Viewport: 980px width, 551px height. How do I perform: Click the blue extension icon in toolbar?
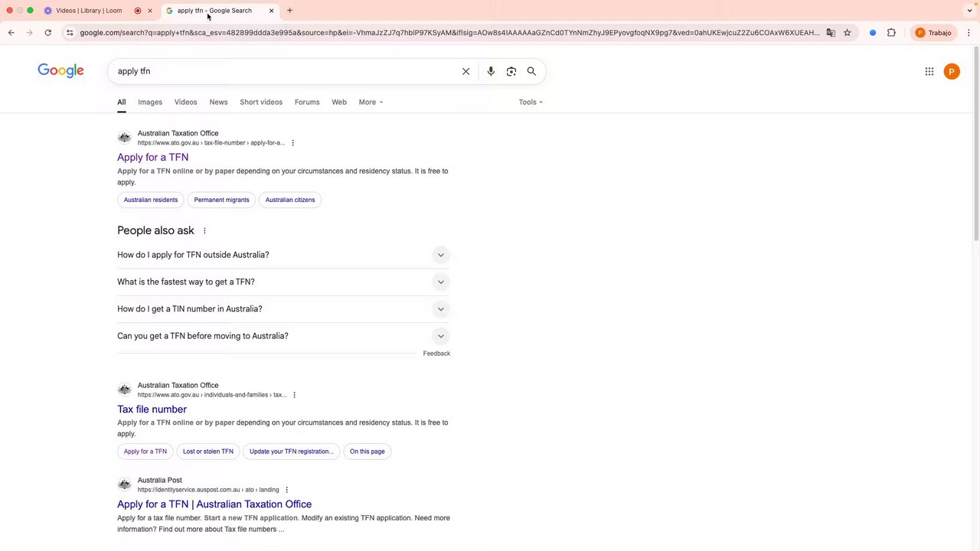pos(873,33)
